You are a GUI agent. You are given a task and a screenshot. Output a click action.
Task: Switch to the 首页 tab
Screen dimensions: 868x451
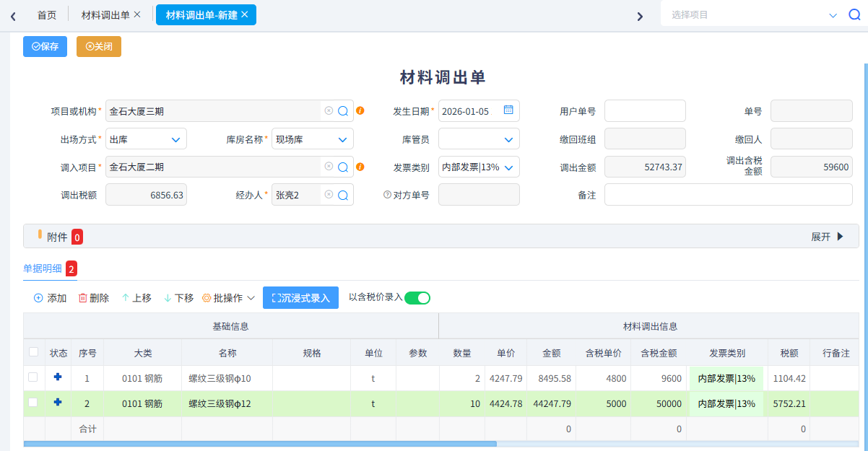[46, 14]
